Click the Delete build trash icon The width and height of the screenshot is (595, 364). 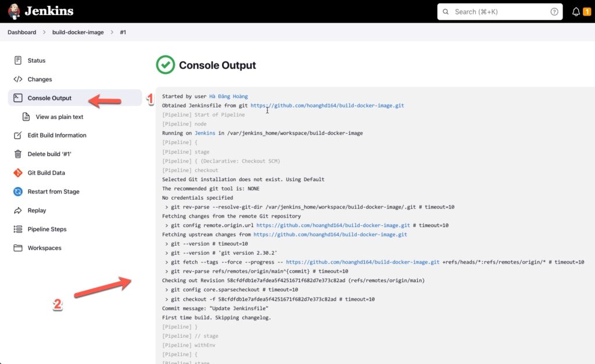(x=18, y=154)
